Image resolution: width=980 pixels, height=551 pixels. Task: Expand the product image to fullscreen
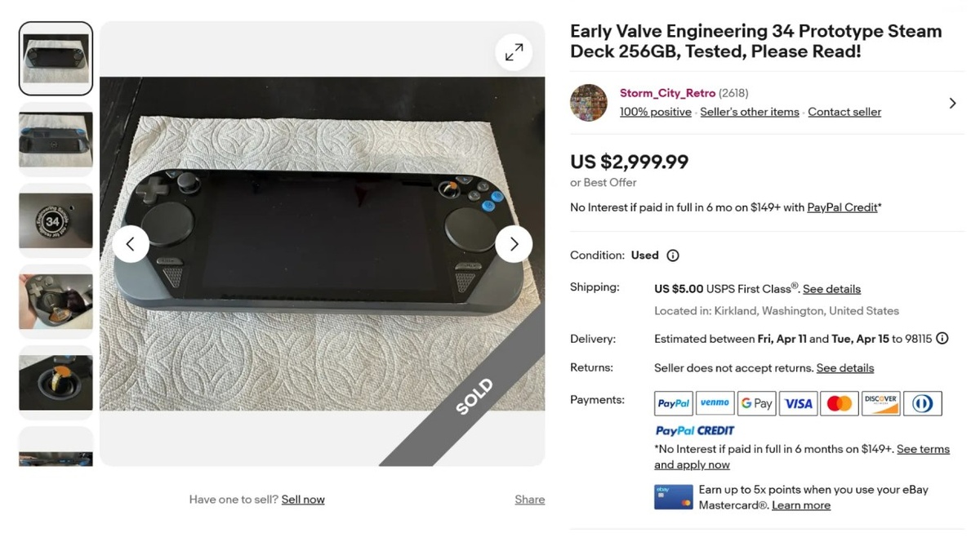[x=514, y=53]
